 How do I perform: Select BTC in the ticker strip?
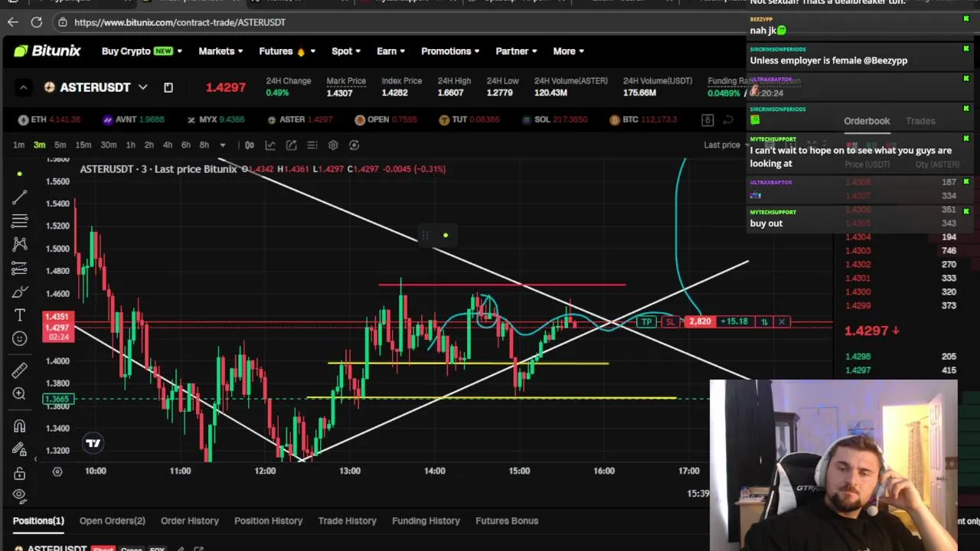tap(643, 119)
